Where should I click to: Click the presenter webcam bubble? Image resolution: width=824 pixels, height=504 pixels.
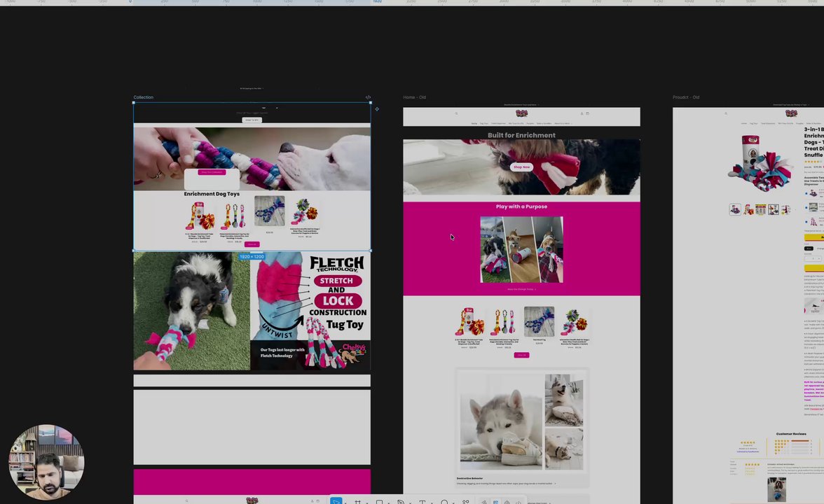(x=46, y=462)
